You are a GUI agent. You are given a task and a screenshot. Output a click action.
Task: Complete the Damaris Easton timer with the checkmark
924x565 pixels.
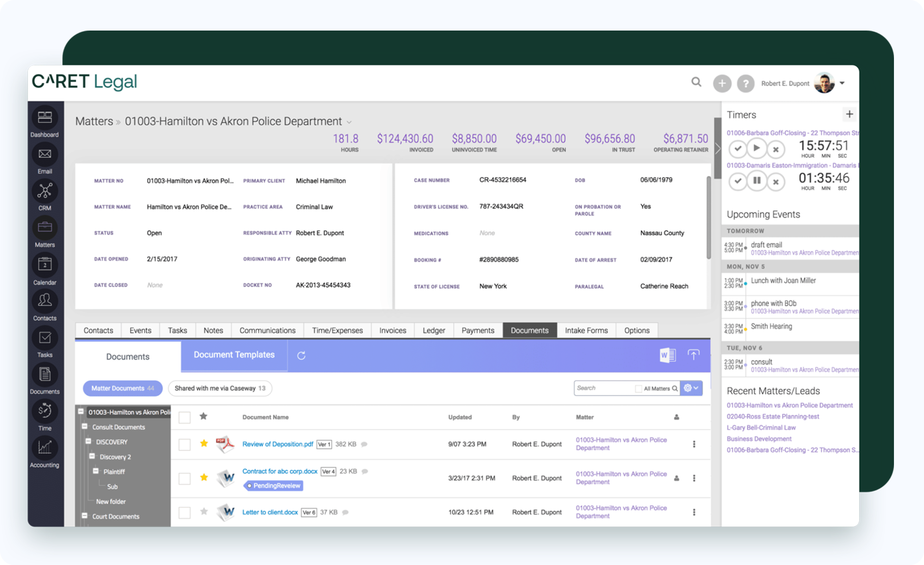(737, 181)
